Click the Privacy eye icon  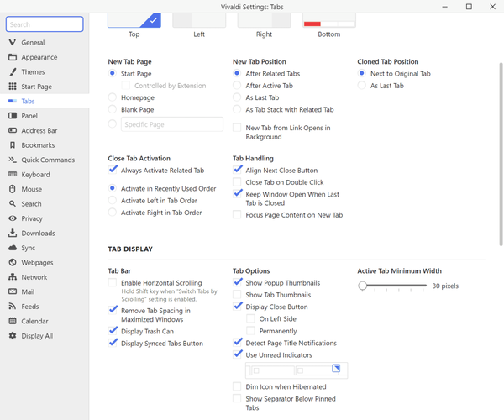point(13,218)
